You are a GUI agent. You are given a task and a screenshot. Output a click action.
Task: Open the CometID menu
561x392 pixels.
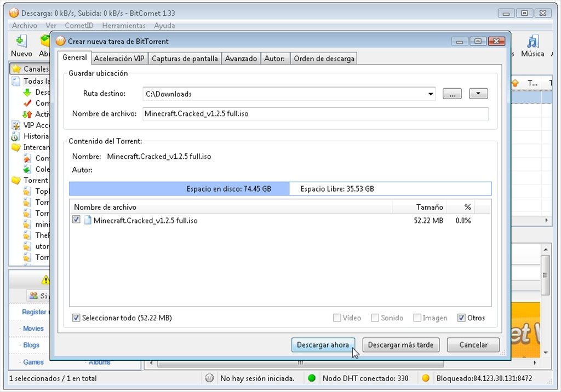tap(79, 25)
